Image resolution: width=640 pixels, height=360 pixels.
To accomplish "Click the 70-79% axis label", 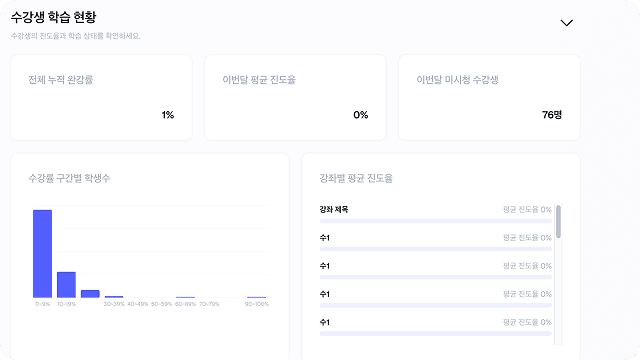I will 209,304.
